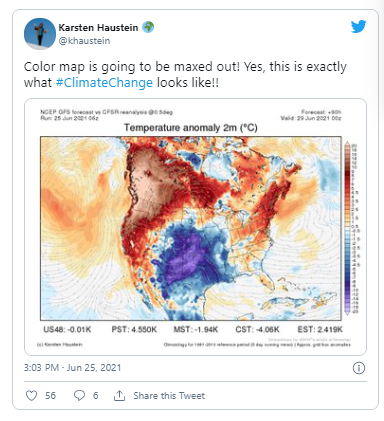The image size is (384, 421).
Task: Click Share this Tweet
Action: (169, 396)
